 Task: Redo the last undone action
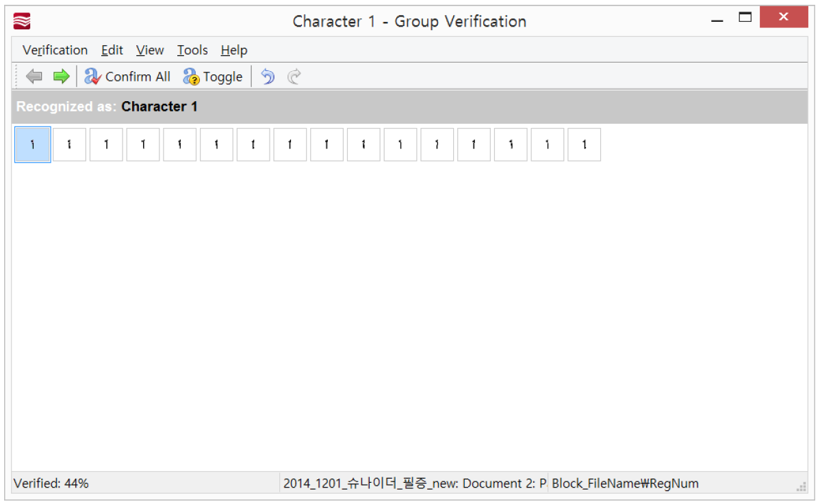(294, 77)
